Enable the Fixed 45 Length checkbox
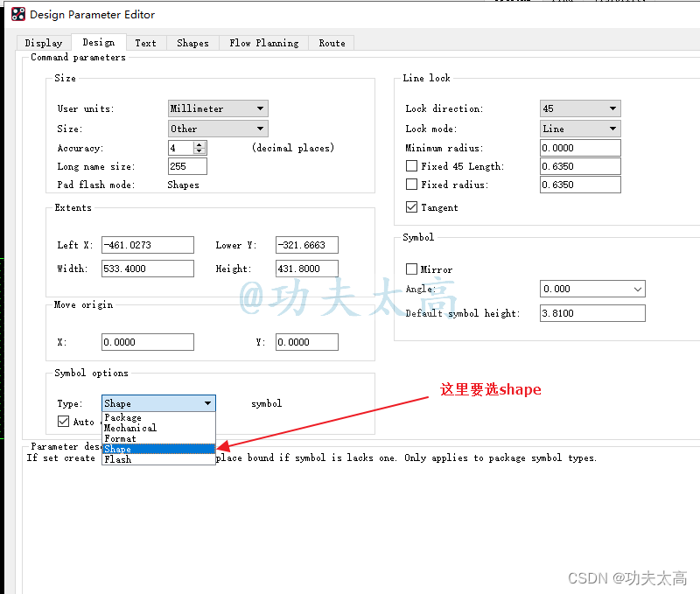Screen dimensions: 700x594 [412, 166]
